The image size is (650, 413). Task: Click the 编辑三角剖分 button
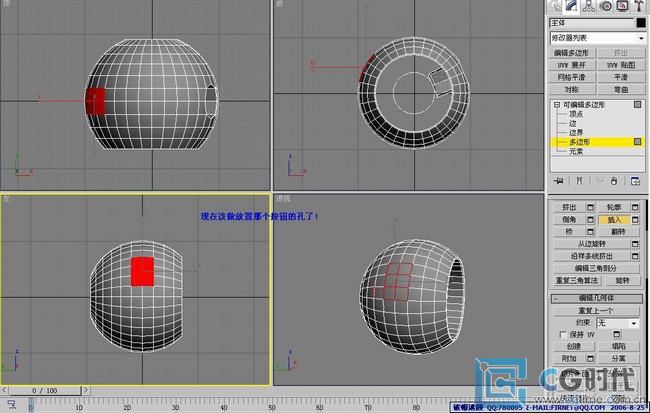[596, 268]
